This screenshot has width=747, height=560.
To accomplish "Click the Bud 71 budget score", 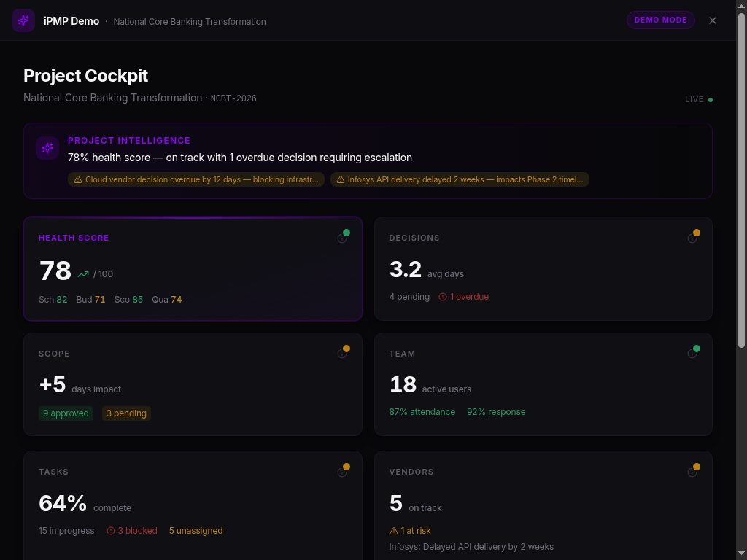I will [x=90, y=300].
